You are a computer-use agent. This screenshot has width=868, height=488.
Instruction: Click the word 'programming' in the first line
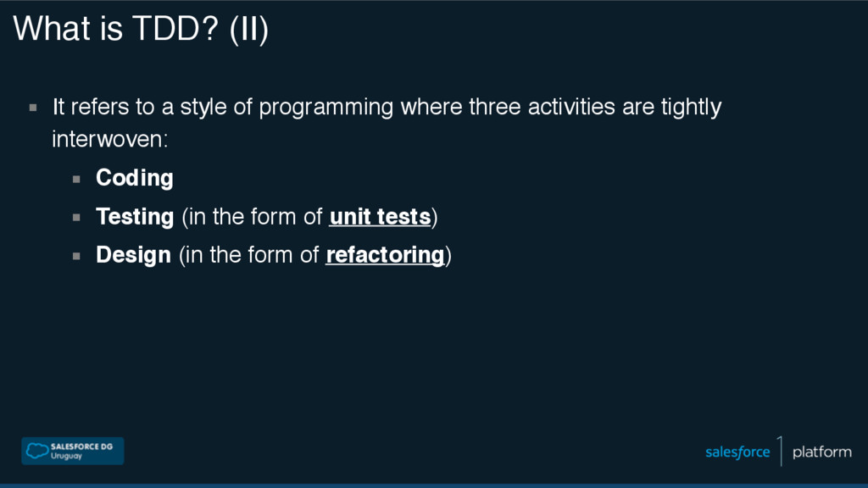tap(326, 108)
